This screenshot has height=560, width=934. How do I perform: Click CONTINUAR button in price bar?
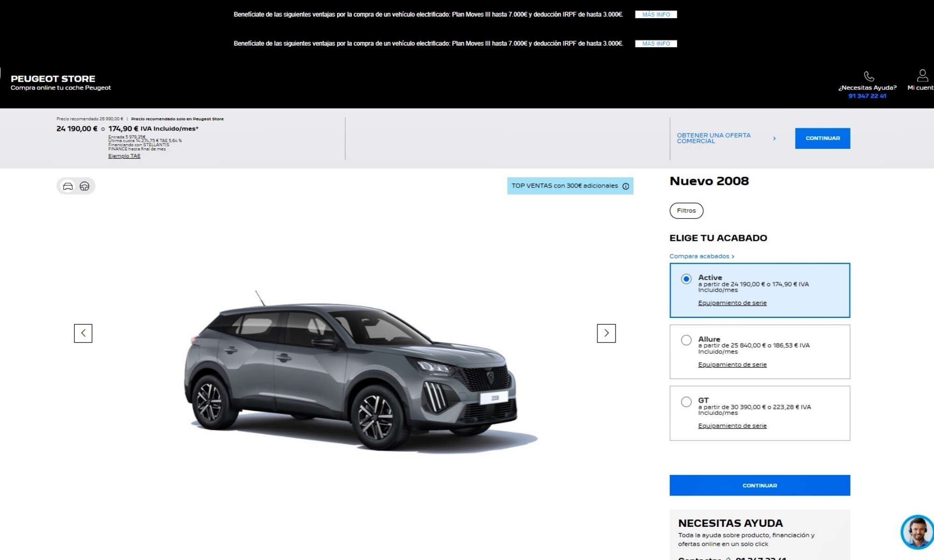[822, 138]
